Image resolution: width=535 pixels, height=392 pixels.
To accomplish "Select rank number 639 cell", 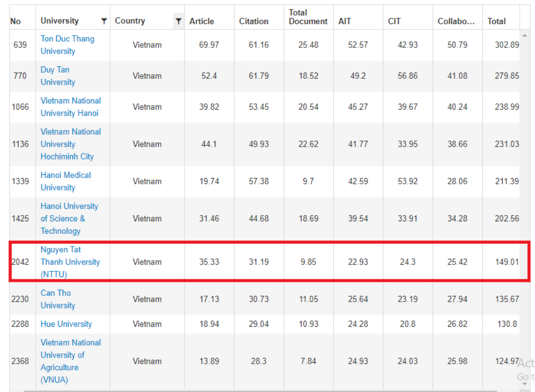I will pos(20,45).
